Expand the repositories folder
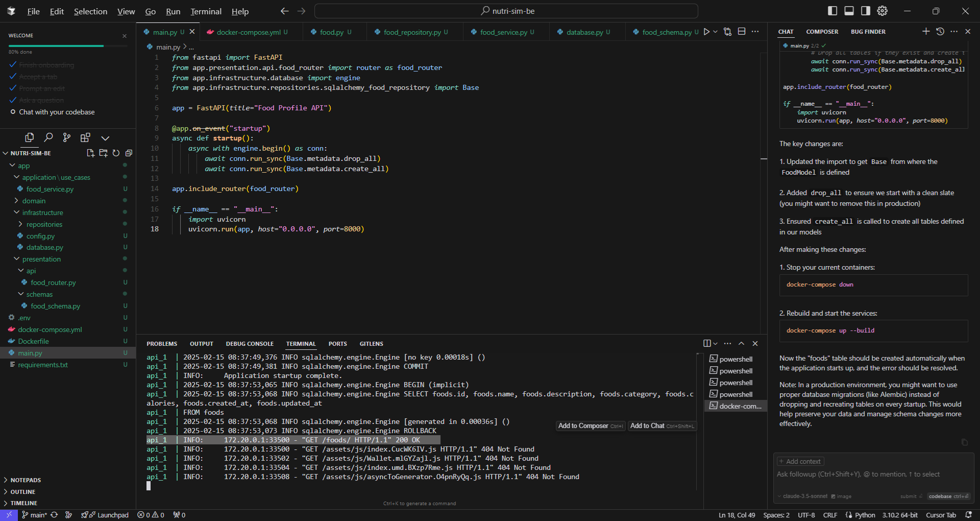Screen dimensions: 980x521 (20, 224)
